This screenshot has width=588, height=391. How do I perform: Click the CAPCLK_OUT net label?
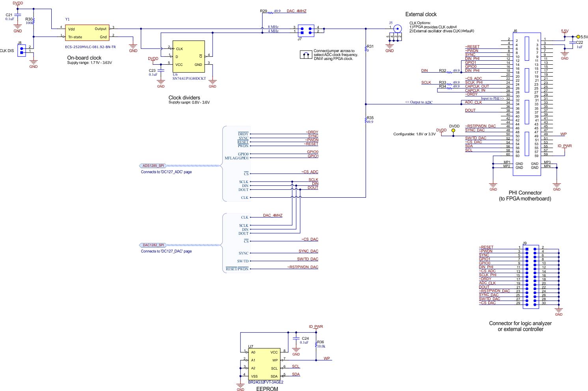click(477, 86)
